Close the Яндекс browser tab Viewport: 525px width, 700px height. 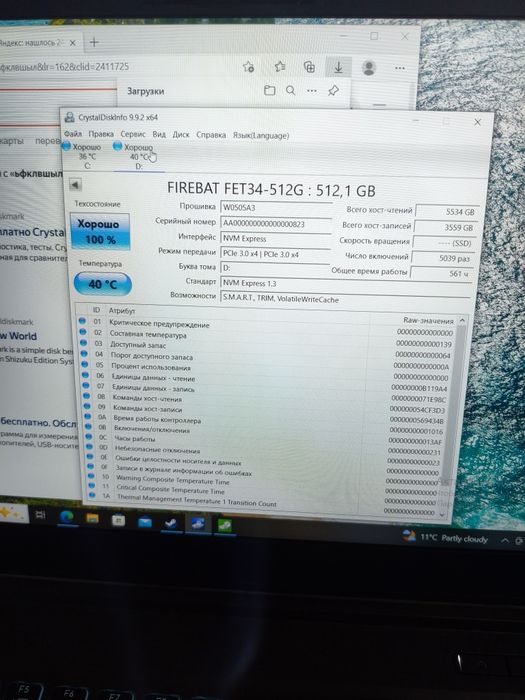[x=73, y=43]
